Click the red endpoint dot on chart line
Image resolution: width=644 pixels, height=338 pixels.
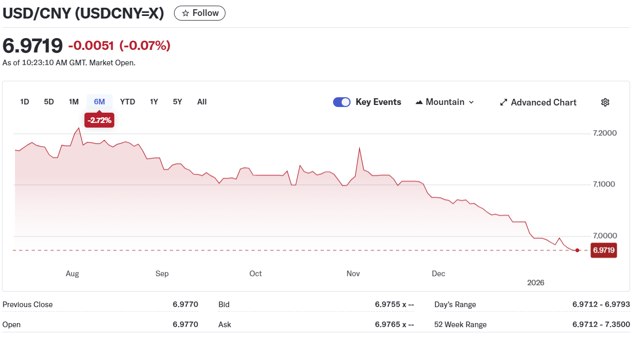tap(577, 251)
